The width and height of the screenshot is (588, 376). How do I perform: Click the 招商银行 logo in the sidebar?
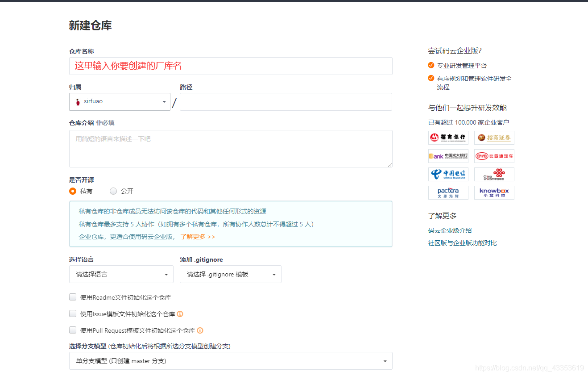(448, 138)
